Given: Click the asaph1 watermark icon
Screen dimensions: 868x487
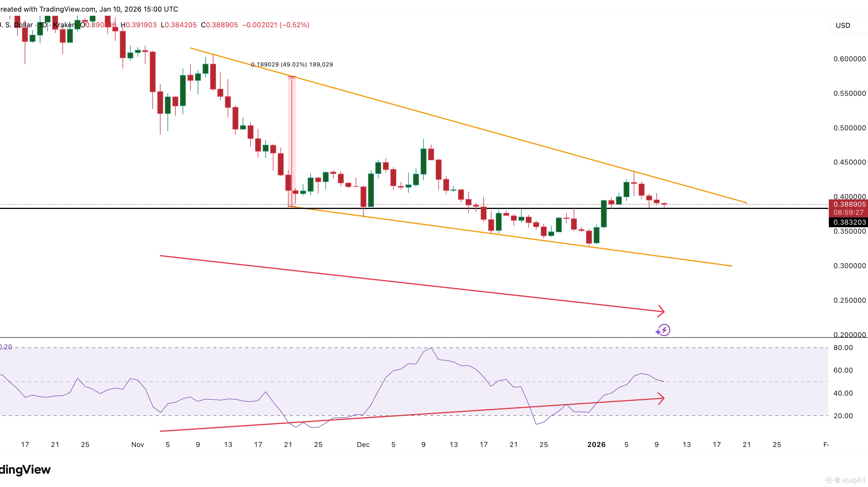Looking at the screenshot, I should [x=829, y=480].
